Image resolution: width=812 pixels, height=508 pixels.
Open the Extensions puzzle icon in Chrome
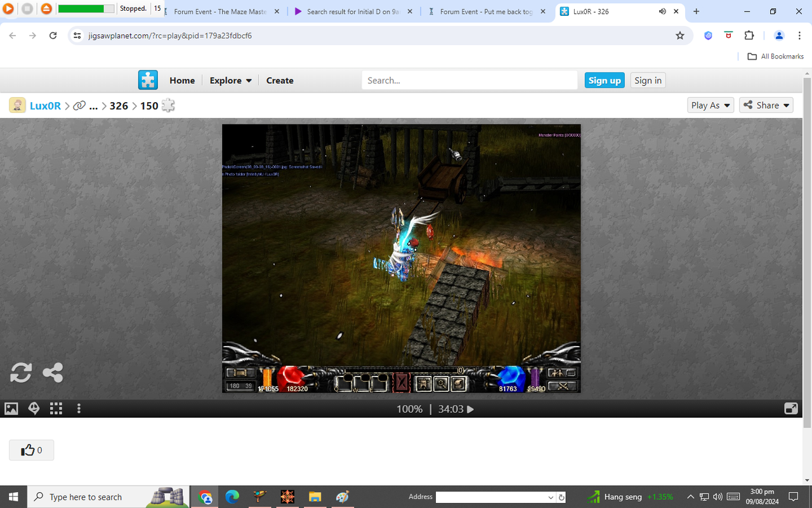pos(749,36)
